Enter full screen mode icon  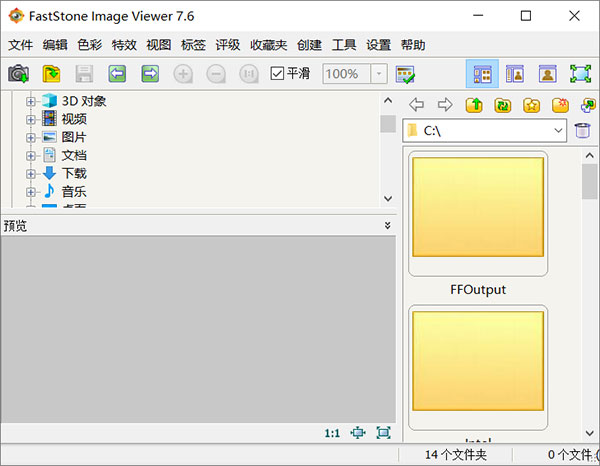pos(580,73)
